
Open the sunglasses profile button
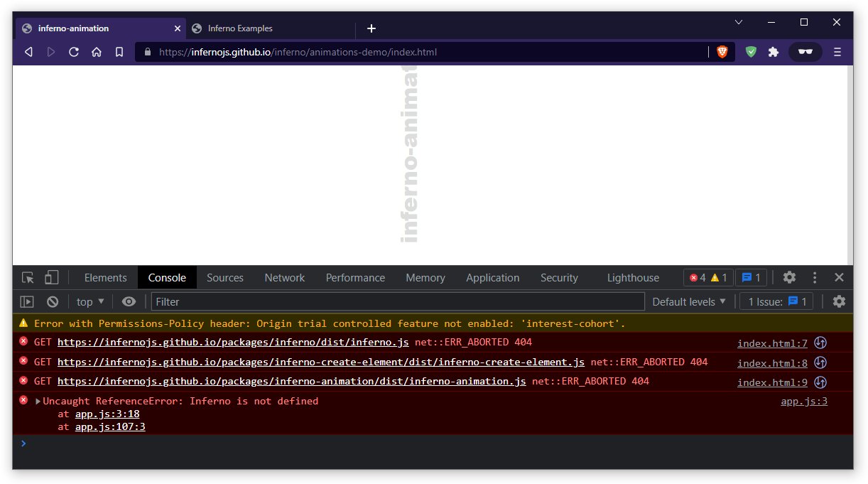click(x=805, y=52)
